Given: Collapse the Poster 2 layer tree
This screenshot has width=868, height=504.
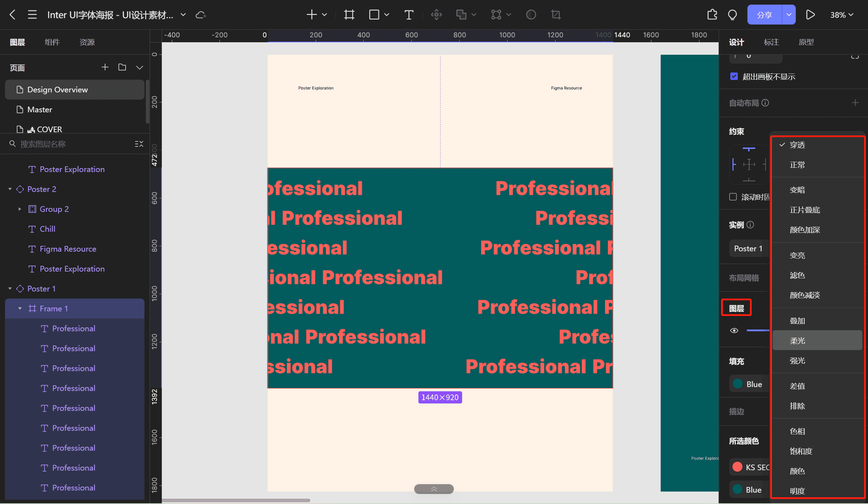Looking at the screenshot, I should [10, 189].
